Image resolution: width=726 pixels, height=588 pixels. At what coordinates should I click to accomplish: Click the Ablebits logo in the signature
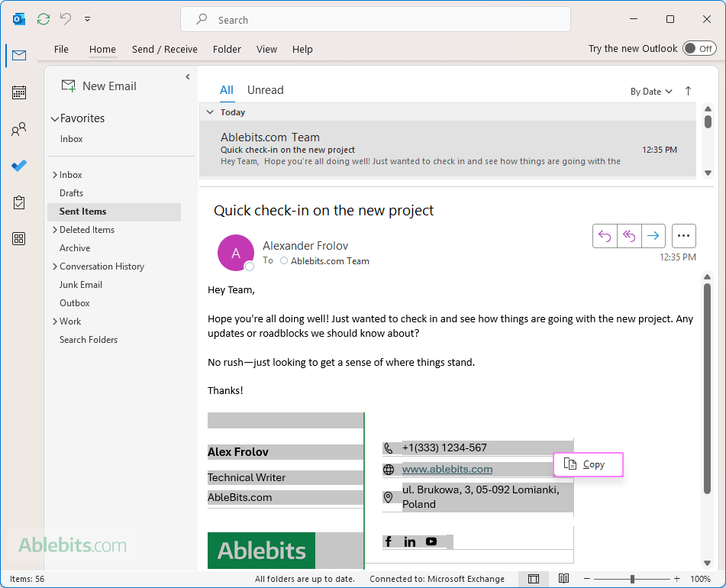262,551
